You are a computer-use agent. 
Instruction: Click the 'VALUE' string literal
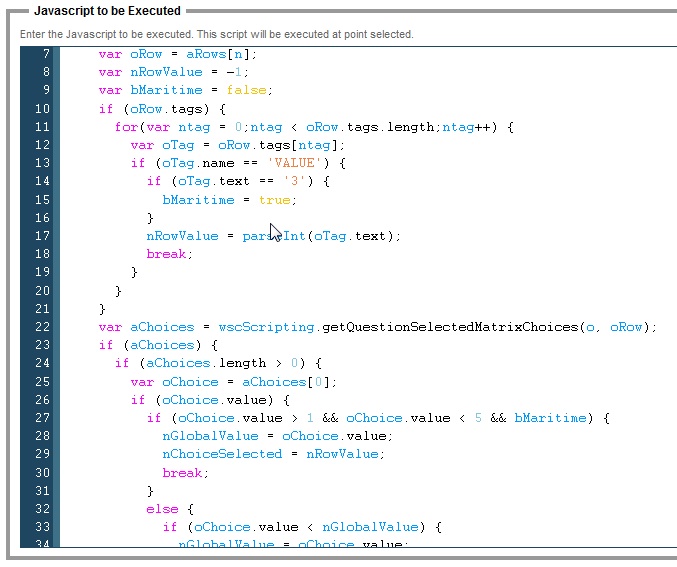pos(300,163)
